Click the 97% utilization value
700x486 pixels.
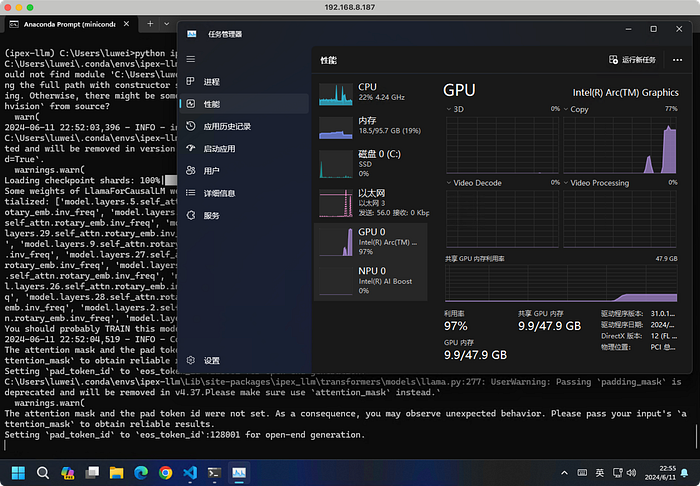(x=455, y=326)
